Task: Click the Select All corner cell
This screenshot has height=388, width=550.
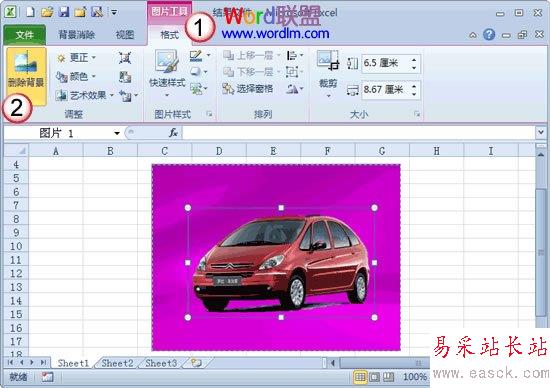Action: [16, 151]
